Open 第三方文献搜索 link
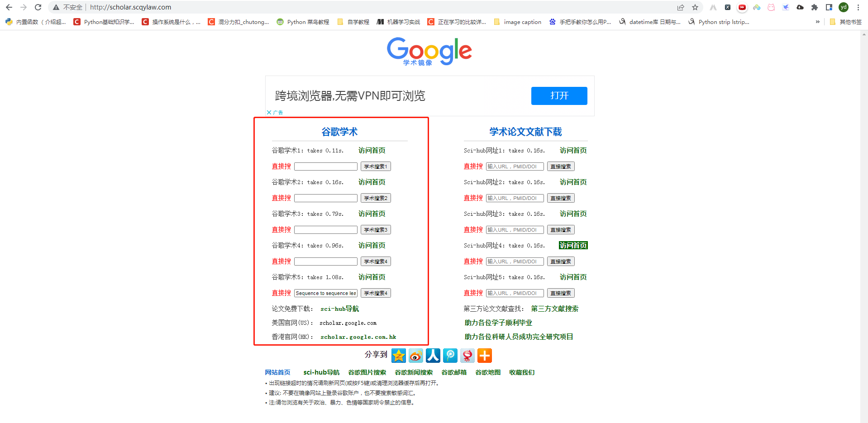 (x=555, y=309)
